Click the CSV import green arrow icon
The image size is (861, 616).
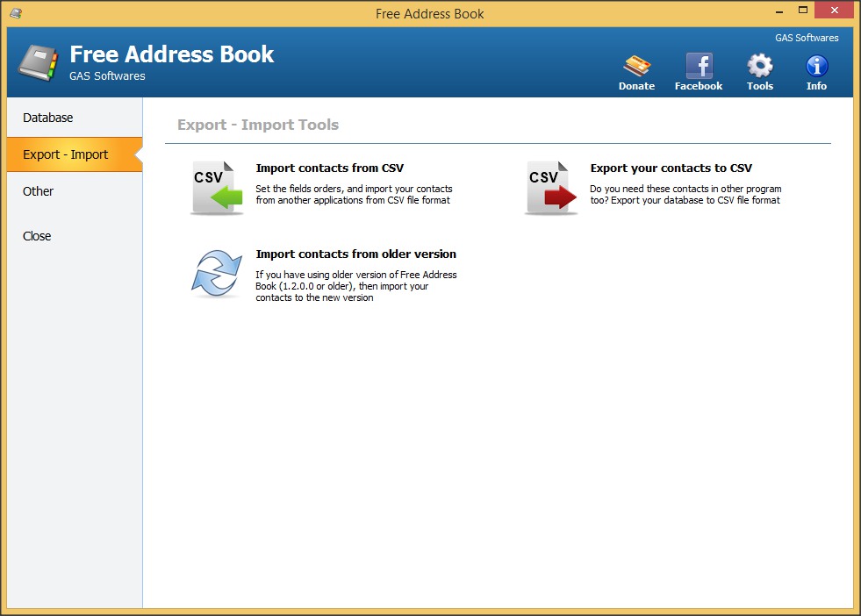point(217,188)
